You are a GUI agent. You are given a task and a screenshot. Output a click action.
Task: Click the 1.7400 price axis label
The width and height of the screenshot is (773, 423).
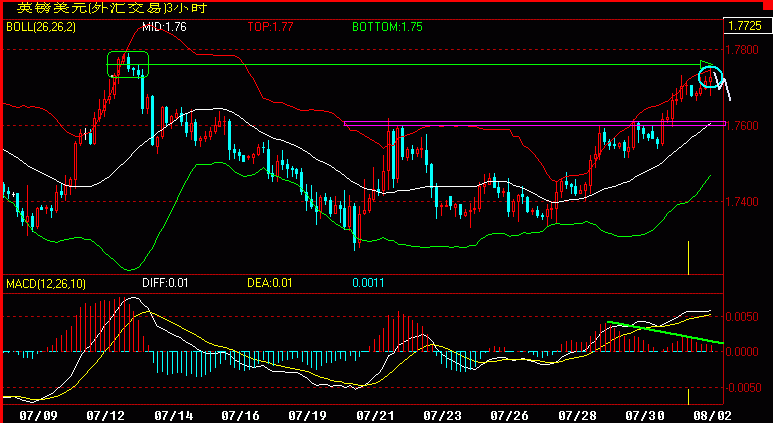coord(742,202)
